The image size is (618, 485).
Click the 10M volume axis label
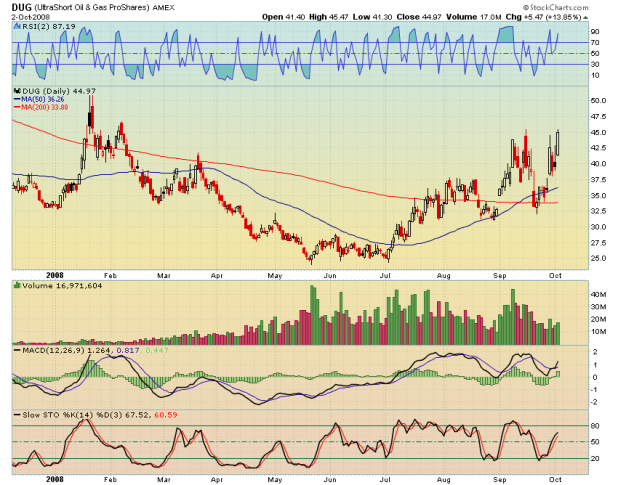[598, 331]
